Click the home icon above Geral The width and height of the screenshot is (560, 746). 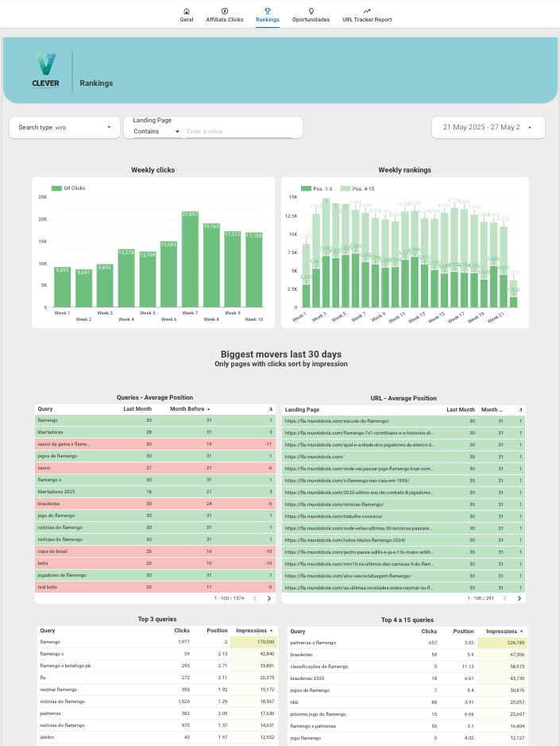(x=186, y=11)
